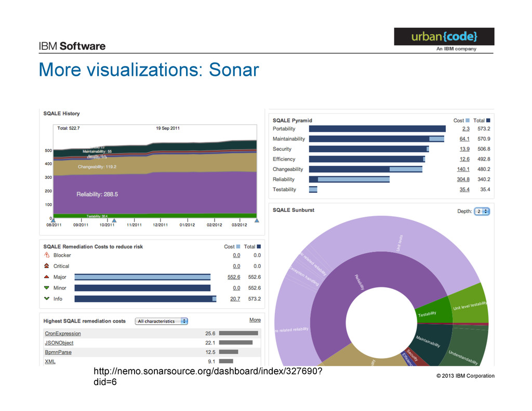532x411 pixels.
Task: Click the green Testability band in history chart
Action: [x=155, y=216]
